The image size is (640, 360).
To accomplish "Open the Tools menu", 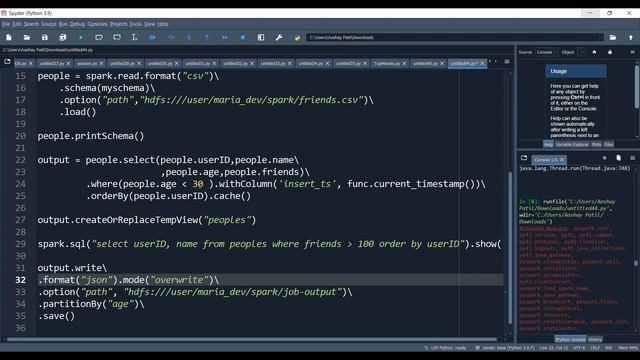I will (x=136, y=24).
